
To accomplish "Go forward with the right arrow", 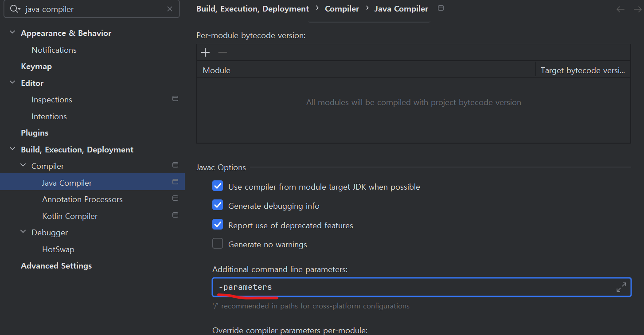I will click(x=638, y=9).
